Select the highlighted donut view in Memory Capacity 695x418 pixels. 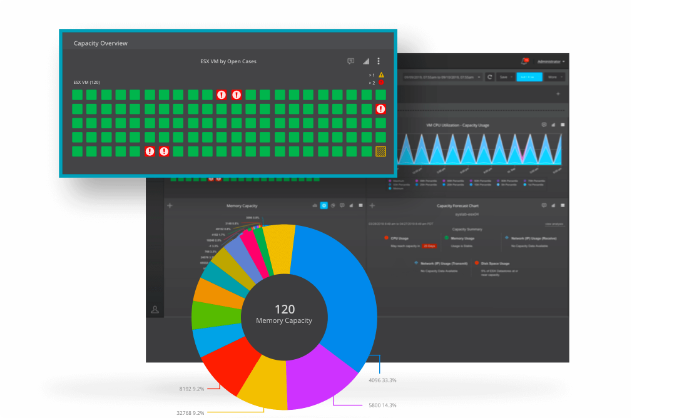[324, 206]
